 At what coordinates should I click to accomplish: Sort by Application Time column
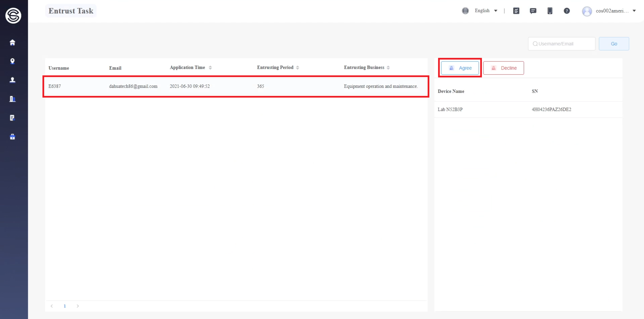(x=210, y=68)
